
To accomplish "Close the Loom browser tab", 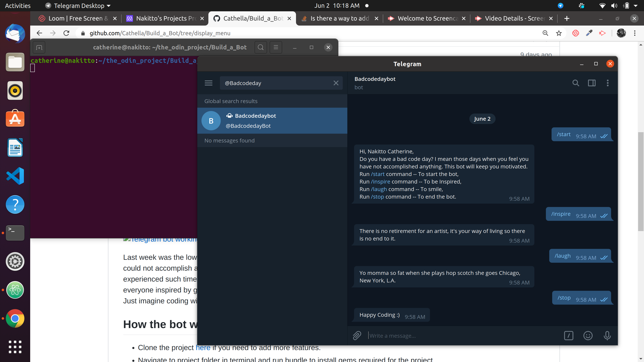I will click(x=115, y=18).
